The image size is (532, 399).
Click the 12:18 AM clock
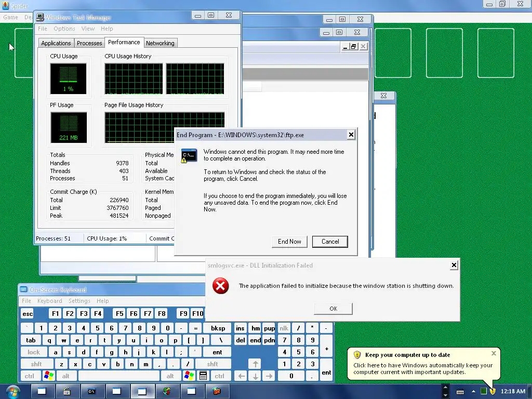(513, 391)
